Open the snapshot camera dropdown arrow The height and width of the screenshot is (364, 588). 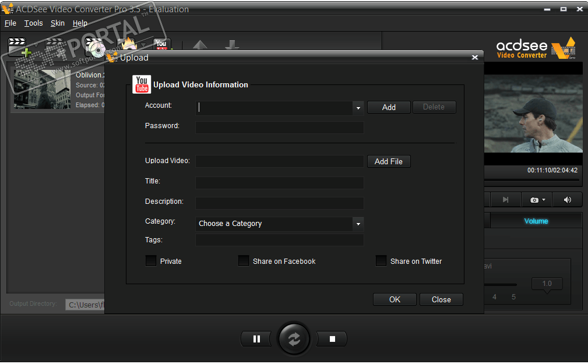pos(544,200)
